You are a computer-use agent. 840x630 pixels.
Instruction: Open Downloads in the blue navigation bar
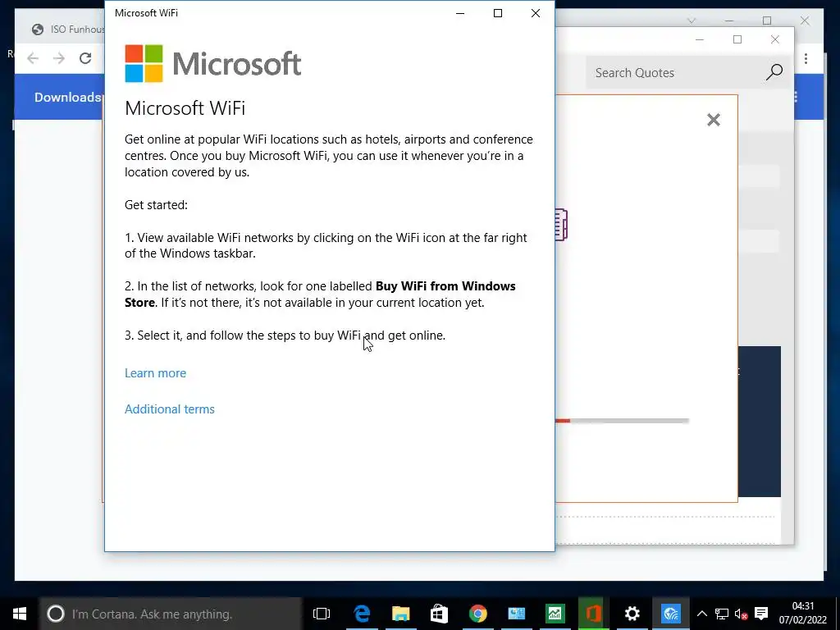pos(67,97)
